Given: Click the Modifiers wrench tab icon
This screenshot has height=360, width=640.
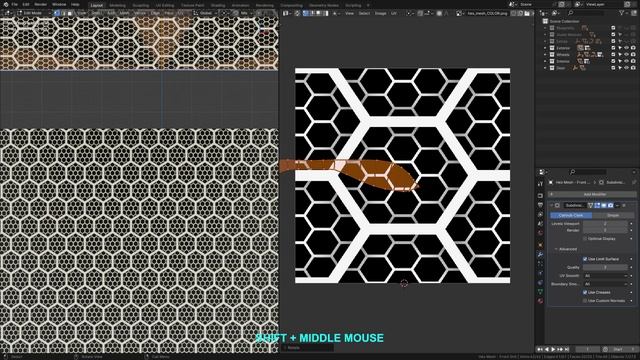Looking at the screenshot, I should coord(540,254).
